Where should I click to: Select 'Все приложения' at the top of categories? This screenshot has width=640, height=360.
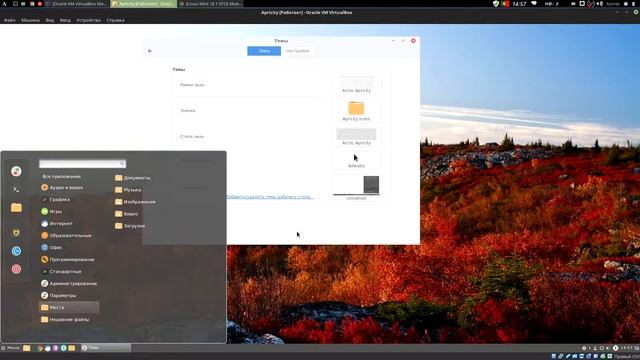tap(62, 177)
